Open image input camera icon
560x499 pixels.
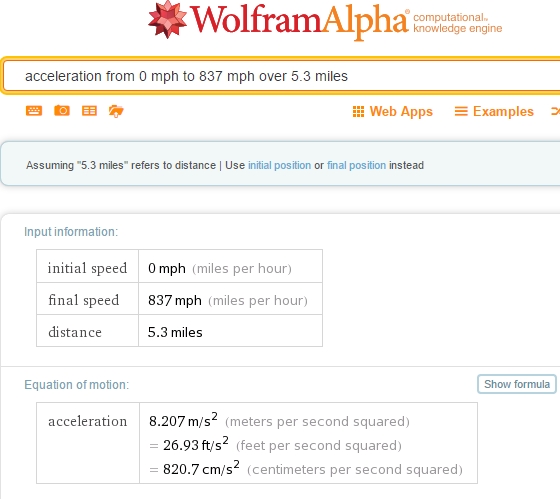(62, 111)
